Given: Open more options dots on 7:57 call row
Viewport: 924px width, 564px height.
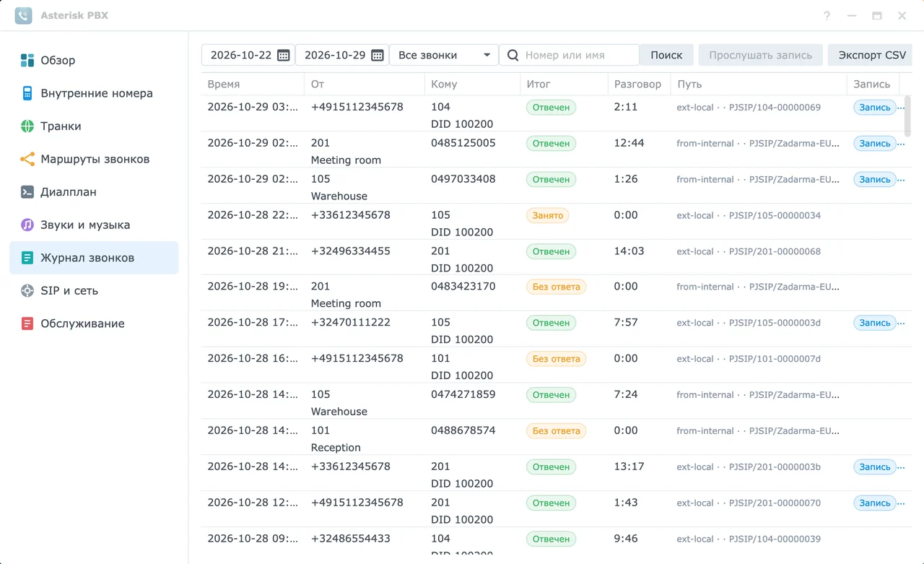Looking at the screenshot, I should click(x=901, y=324).
